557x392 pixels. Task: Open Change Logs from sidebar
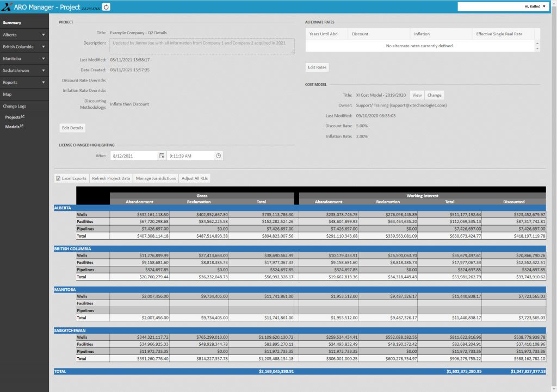(x=24, y=106)
